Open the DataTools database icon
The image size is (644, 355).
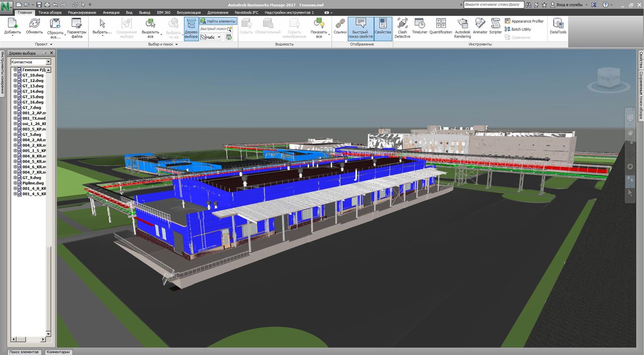558,24
